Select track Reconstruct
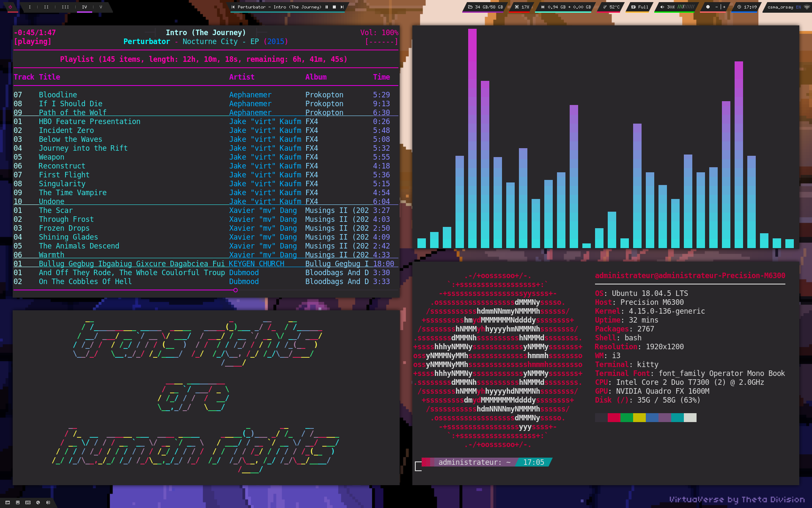812x508 pixels. [206, 166]
